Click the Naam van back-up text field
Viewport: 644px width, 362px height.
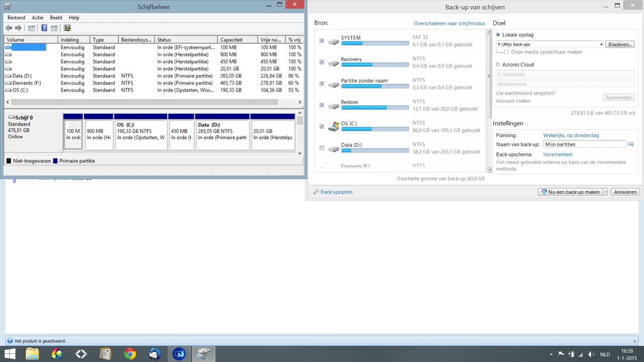(584, 144)
